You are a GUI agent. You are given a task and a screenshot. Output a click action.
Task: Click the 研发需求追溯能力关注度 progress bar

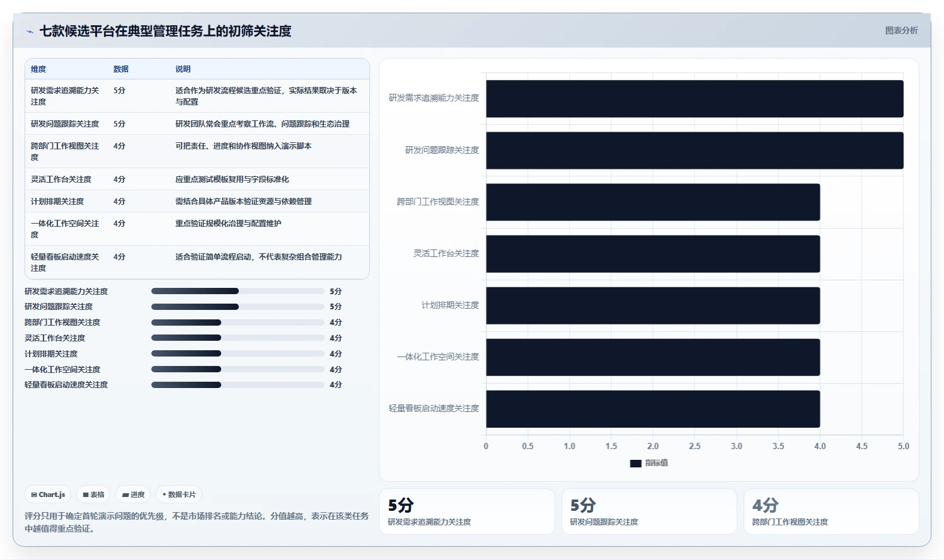(238, 291)
